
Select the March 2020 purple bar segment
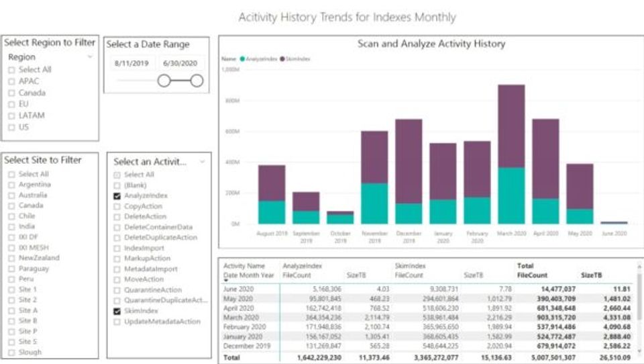click(511, 126)
